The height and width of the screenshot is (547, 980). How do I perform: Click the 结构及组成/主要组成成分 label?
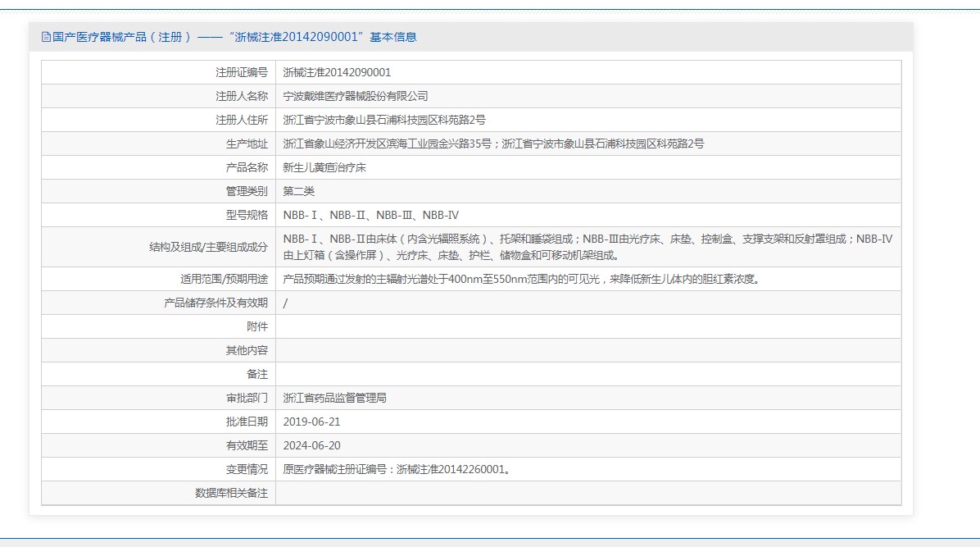point(209,247)
